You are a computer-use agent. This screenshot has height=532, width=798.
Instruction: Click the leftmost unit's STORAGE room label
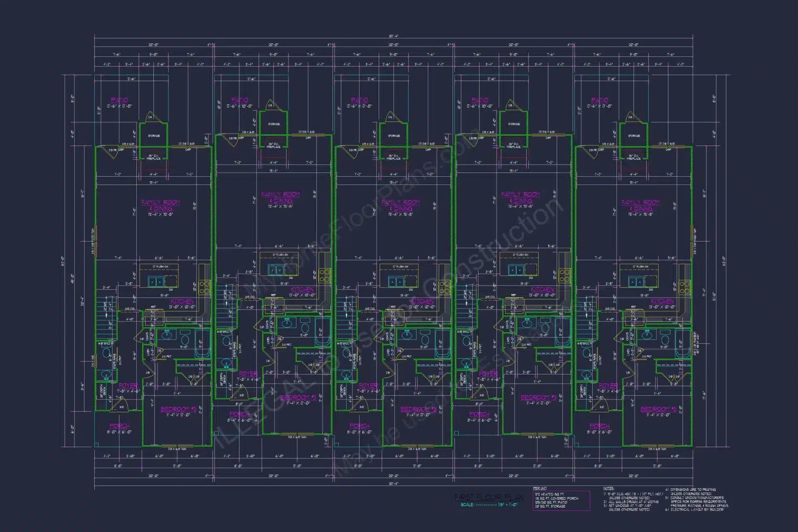pos(154,136)
